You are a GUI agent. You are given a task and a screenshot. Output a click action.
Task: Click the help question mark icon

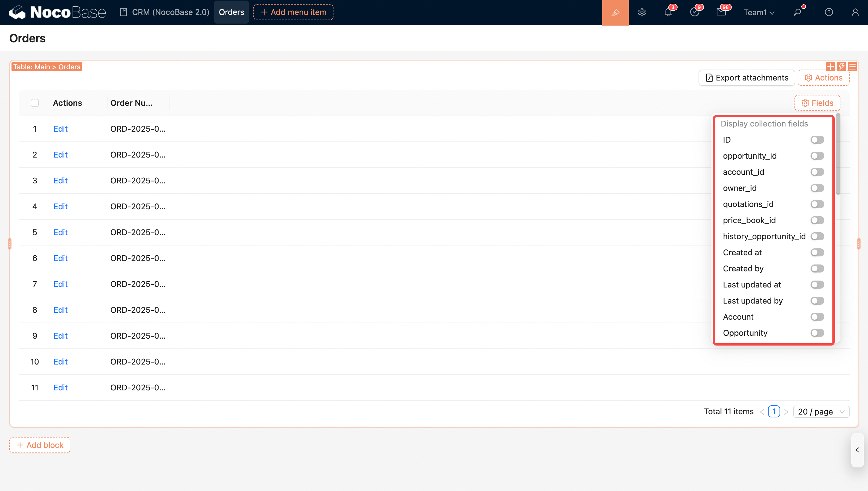tap(829, 12)
